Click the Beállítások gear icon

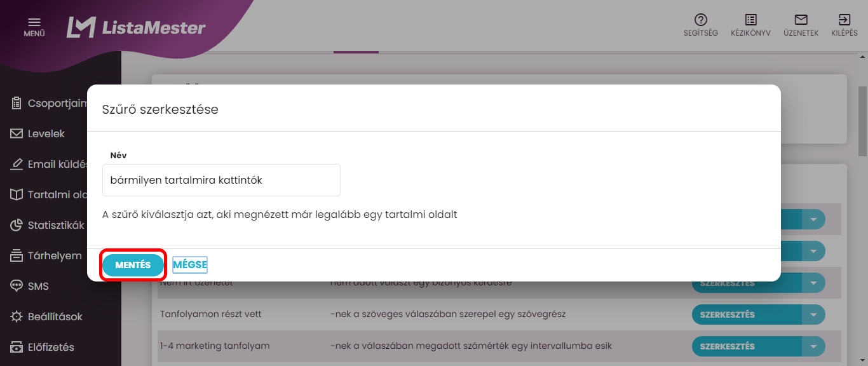pyautogui.click(x=17, y=317)
